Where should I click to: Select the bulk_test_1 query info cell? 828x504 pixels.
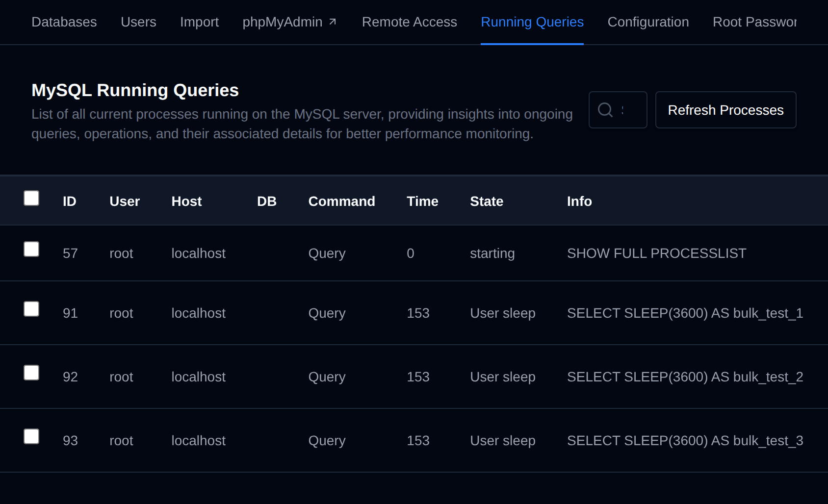685,313
